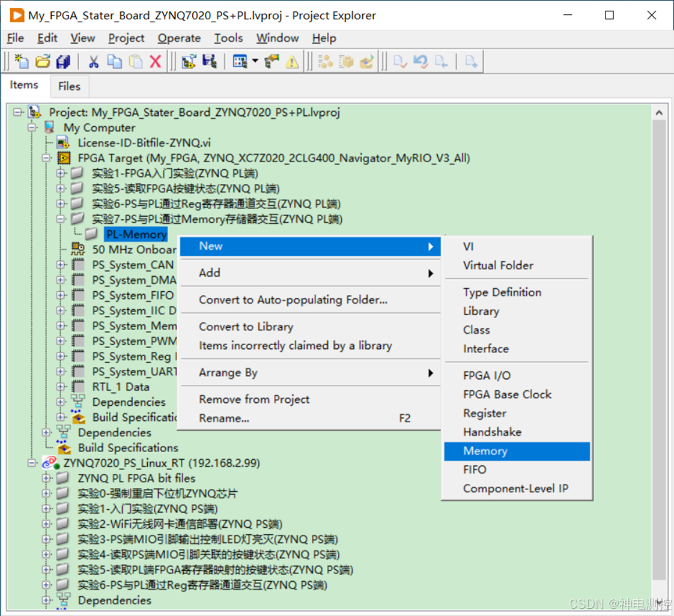Expand the PS_System_FIFO node

click(x=61, y=295)
